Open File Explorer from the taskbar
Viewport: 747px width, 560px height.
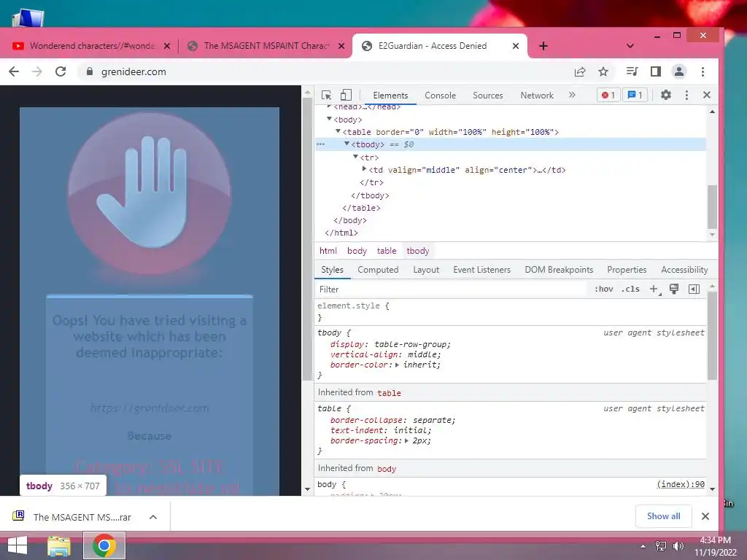point(59,545)
